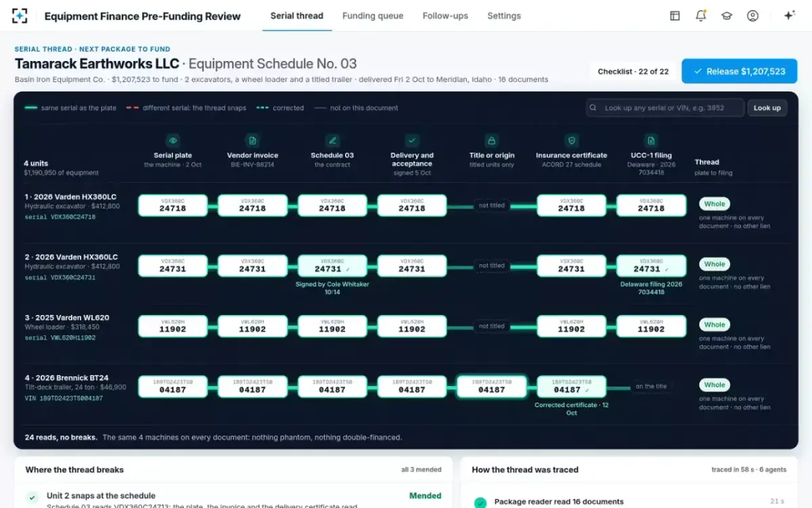This screenshot has width=812, height=508.
Task: Select unit 1 UCC-1 filing cell 24718
Action: 651,205
